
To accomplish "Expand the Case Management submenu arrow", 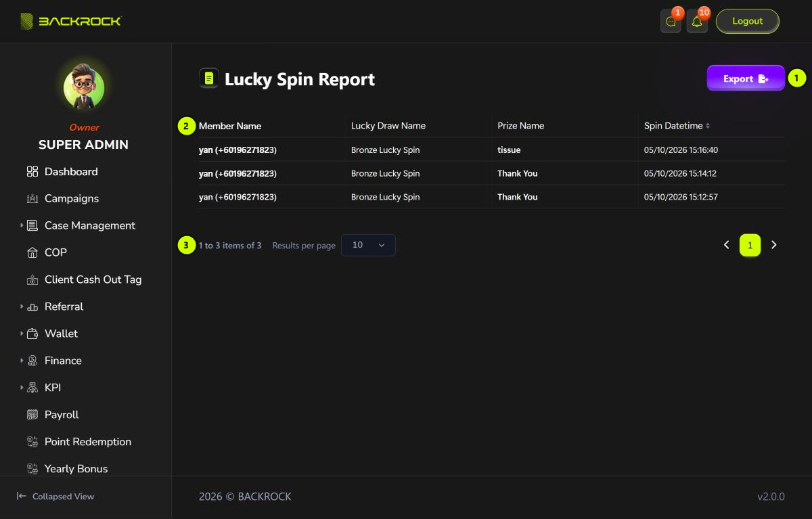I will click(x=22, y=225).
